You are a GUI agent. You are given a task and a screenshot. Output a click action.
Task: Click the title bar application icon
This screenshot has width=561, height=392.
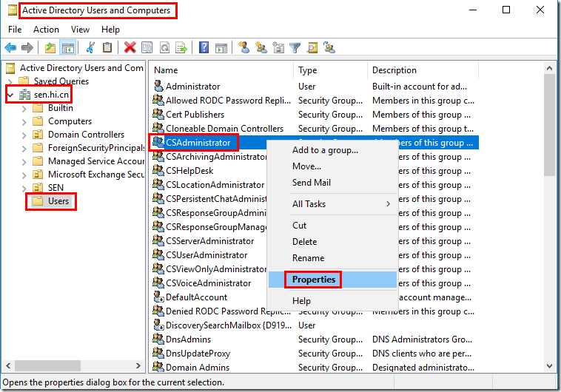13,10
